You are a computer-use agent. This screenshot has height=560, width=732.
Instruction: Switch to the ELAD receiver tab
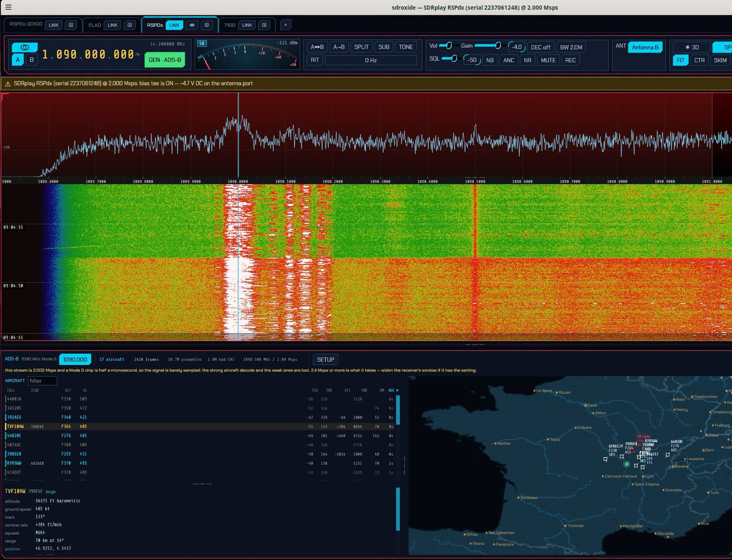(95, 25)
